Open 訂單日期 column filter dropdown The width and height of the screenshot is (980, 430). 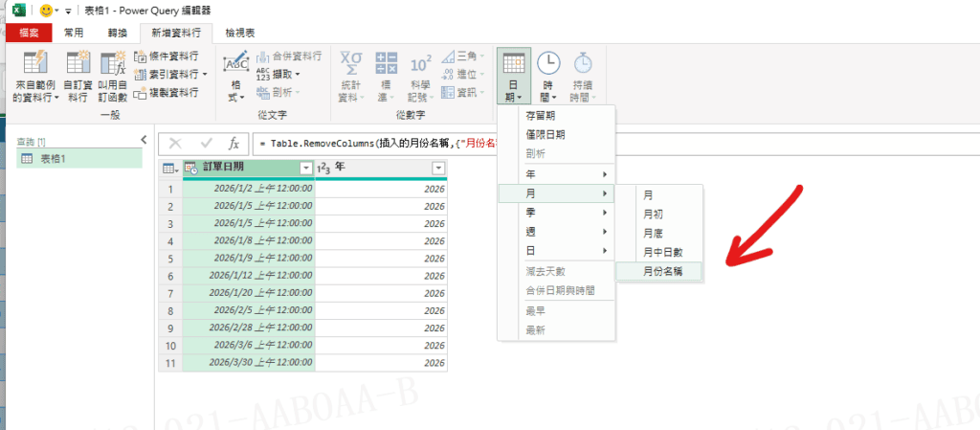(305, 168)
